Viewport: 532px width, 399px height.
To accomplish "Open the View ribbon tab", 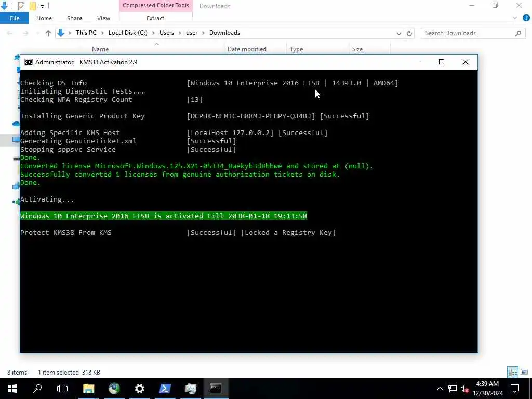I will coord(103,18).
